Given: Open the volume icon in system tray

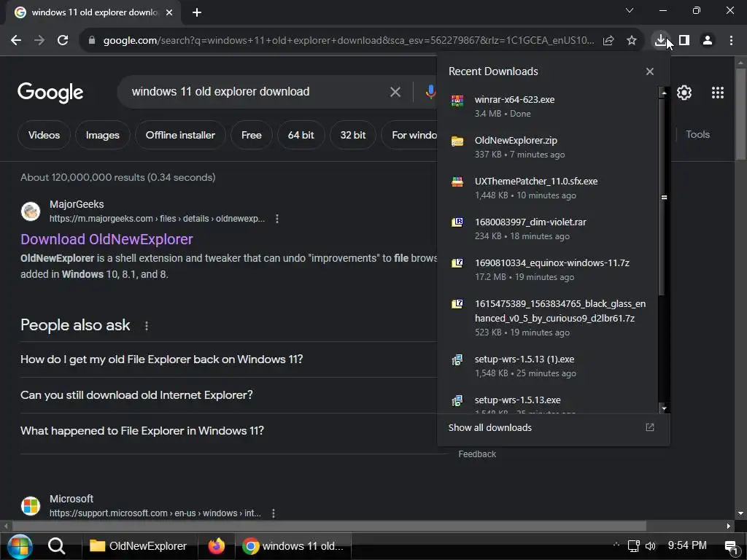Looking at the screenshot, I should tap(650, 546).
